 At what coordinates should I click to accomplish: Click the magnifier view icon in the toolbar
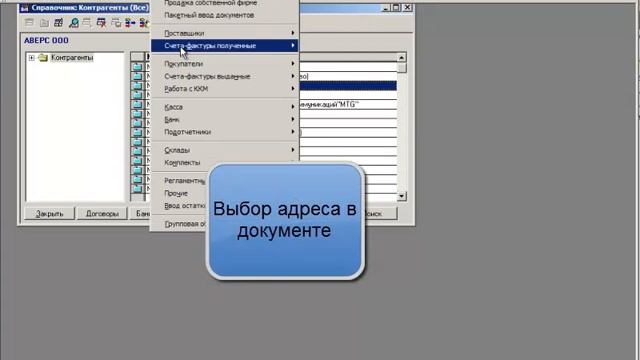point(73,23)
